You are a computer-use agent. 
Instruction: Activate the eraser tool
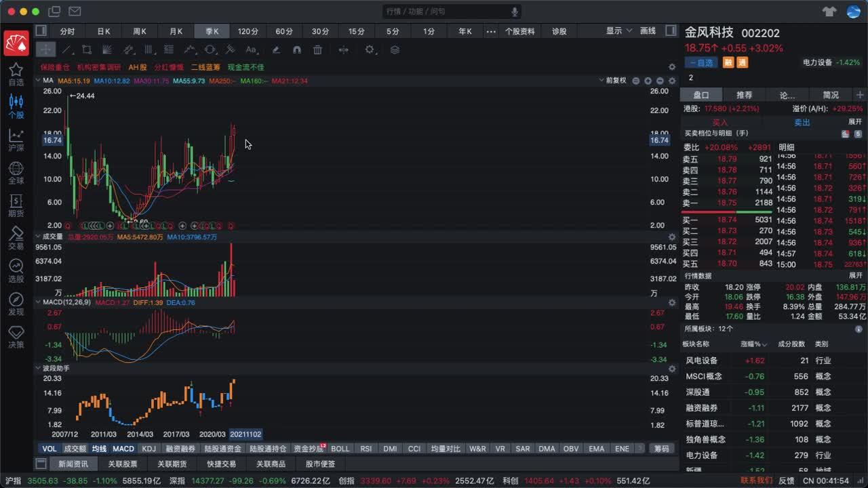(x=276, y=49)
